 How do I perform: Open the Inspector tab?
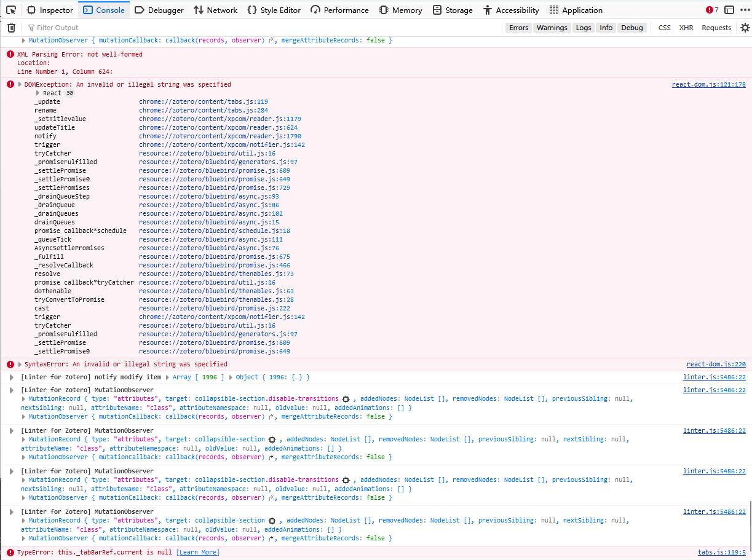tap(50, 10)
